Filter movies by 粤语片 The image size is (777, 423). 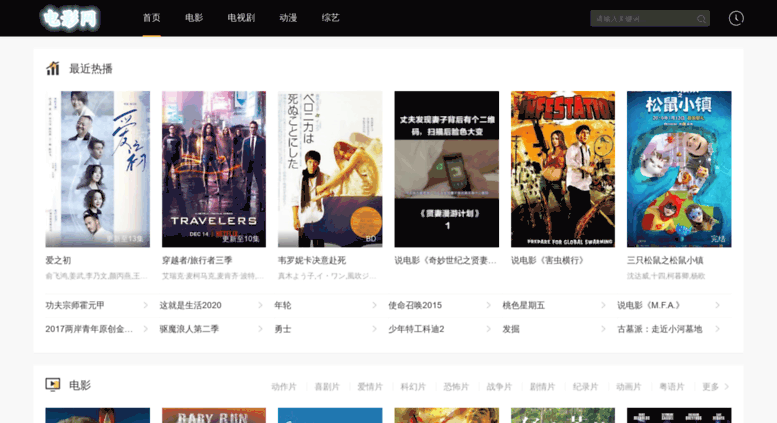point(671,387)
